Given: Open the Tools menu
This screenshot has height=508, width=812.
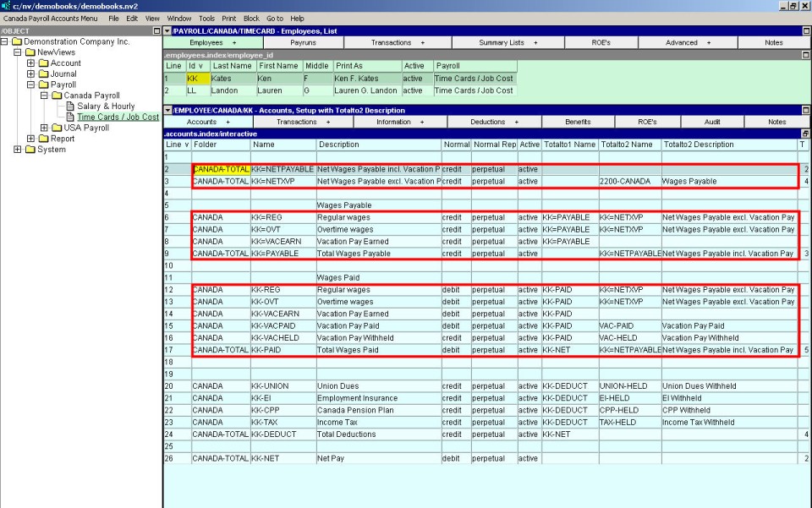Looking at the screenshot, I should tap(206, 18).
